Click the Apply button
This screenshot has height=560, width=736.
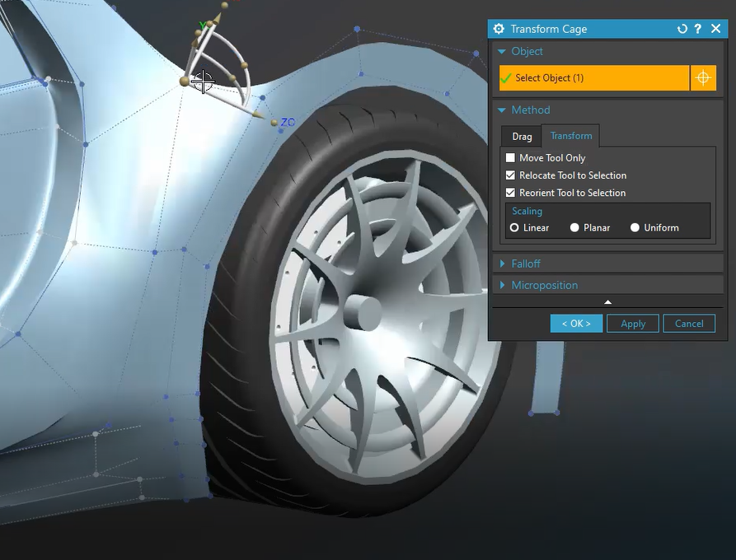coord(633,324)
